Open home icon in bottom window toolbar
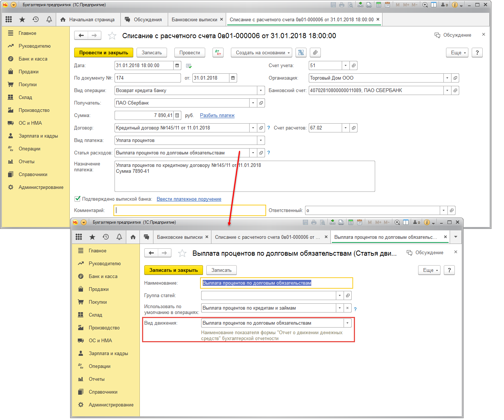 pyautogui.click(x=133, y=237)
